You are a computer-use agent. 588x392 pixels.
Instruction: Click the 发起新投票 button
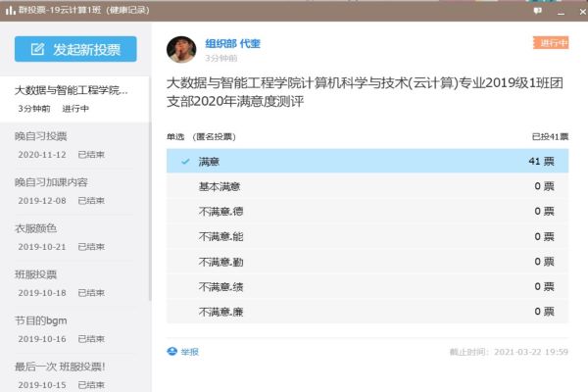coord(75,49)
